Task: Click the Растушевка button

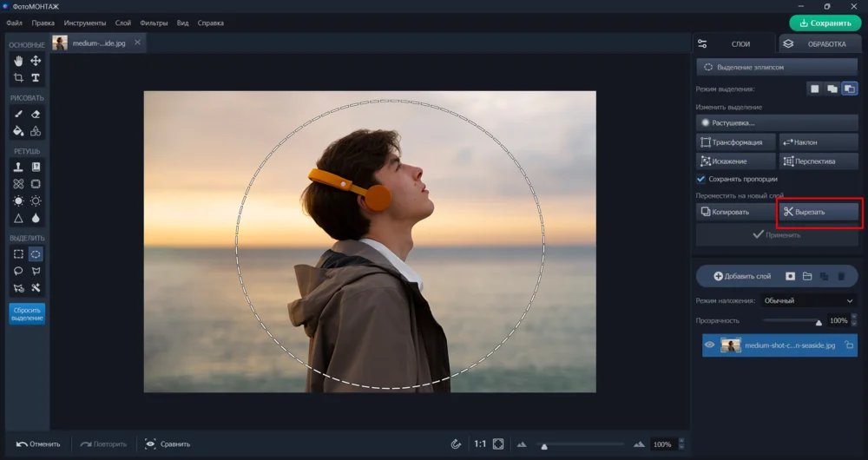Action: (x=777, y=123)
